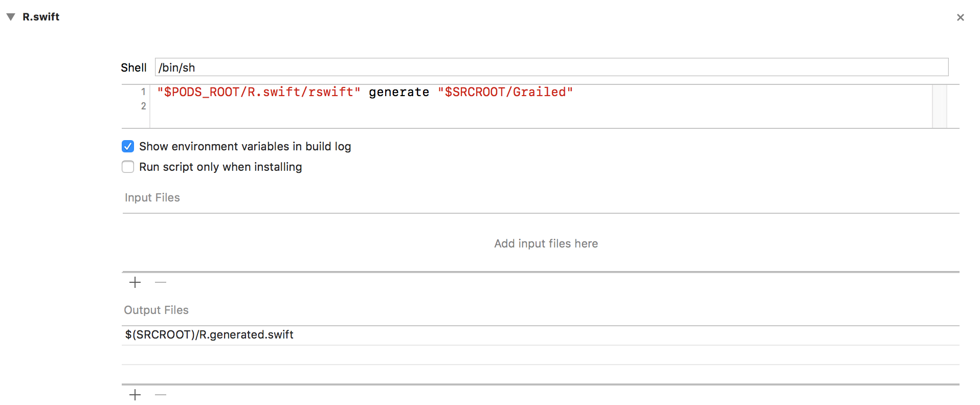Collapse the R.swift build phase triangle
This screenshot has height=405, width=980.
coord(11,17)
